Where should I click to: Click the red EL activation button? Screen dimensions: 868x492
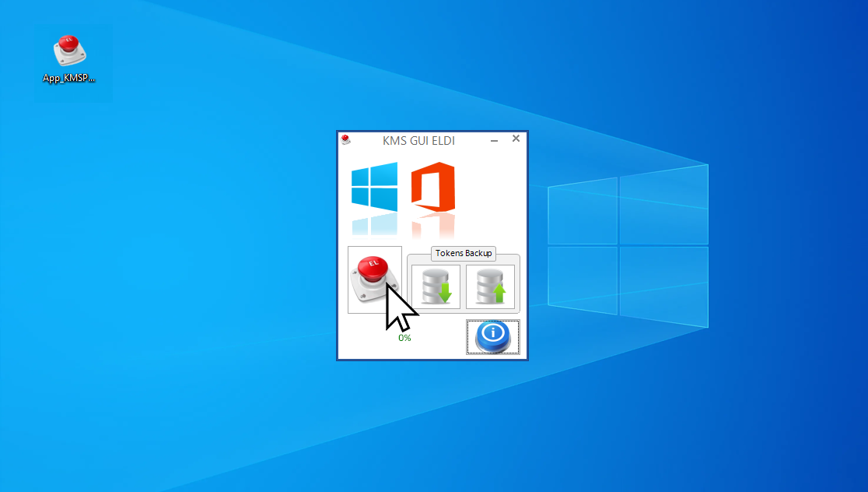[375, 279]
